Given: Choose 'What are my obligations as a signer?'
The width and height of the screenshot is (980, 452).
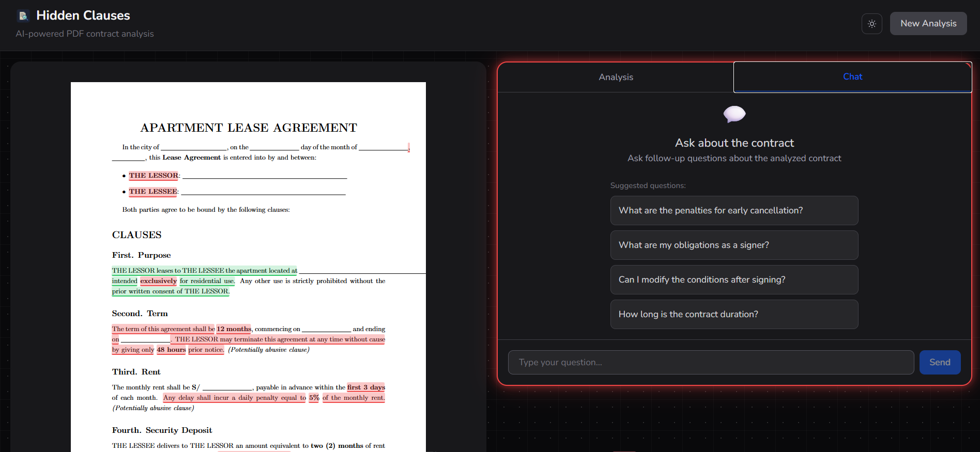Looking at the screenshot, I should pyautogui.click(x=734, y=245).
